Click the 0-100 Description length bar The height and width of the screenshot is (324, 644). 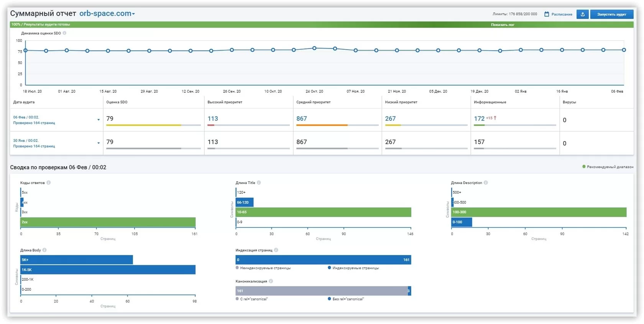click(x=462, y=222)
